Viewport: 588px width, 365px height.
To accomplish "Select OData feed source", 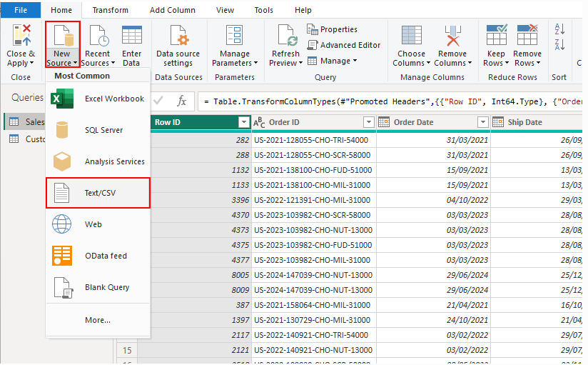I will pyautogui.click(x=98, y=256).
